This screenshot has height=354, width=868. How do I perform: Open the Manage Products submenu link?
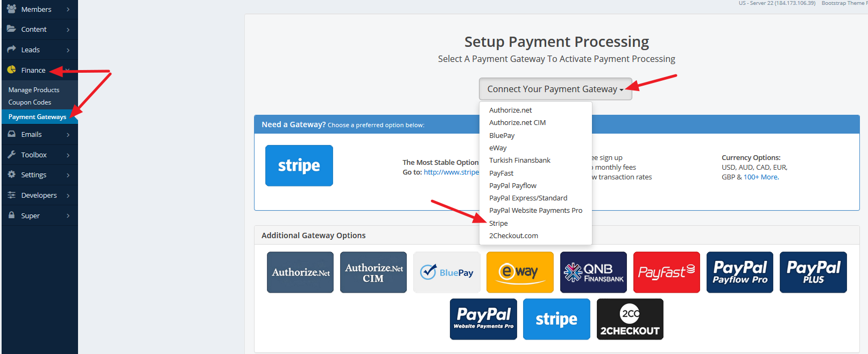(x=34, y=90)
